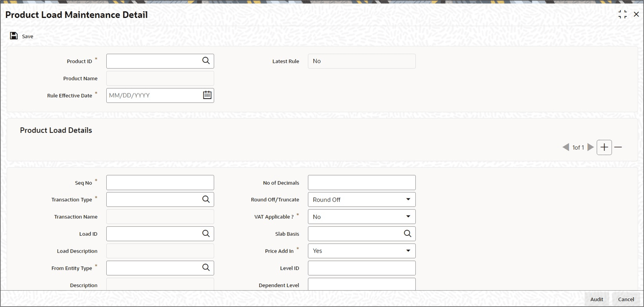
Task: Close the Product Load Maintenance Detail window
Action: tap(636, 14)
